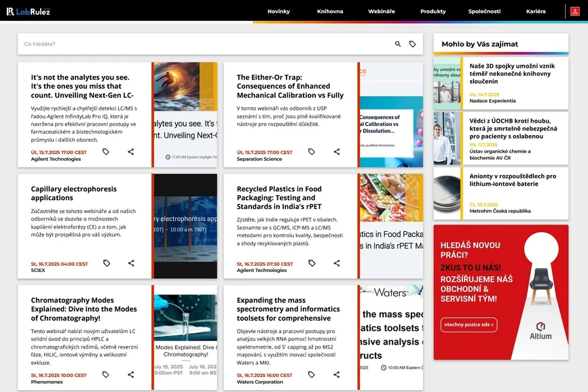
Task: Share the Either-Or Trap webinar
Action: pos(337,152)
